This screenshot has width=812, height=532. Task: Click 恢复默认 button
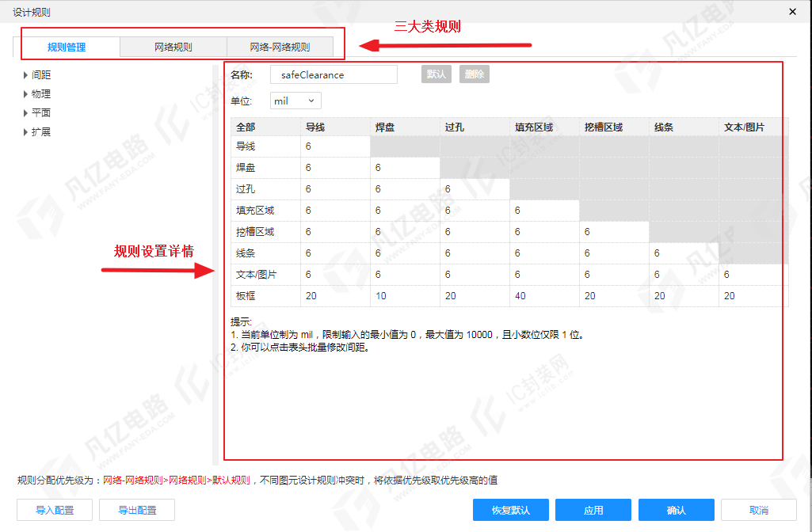511,511
